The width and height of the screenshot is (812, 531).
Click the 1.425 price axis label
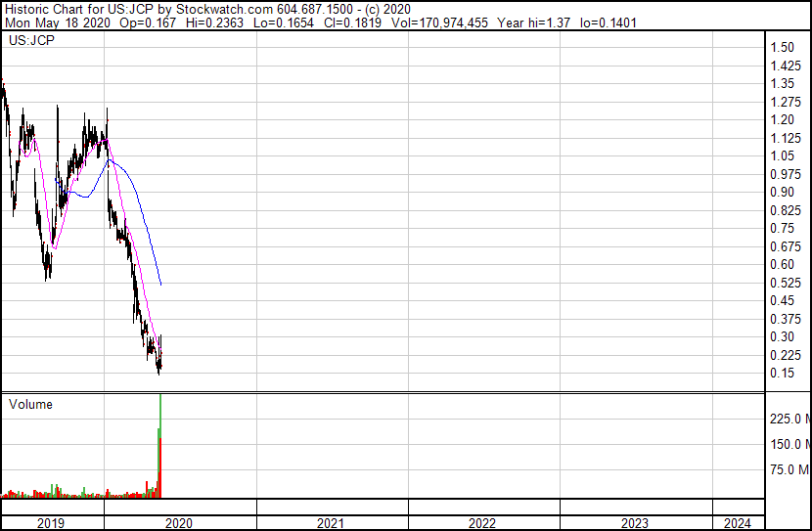pyautogui.click(x=786, y=66)
